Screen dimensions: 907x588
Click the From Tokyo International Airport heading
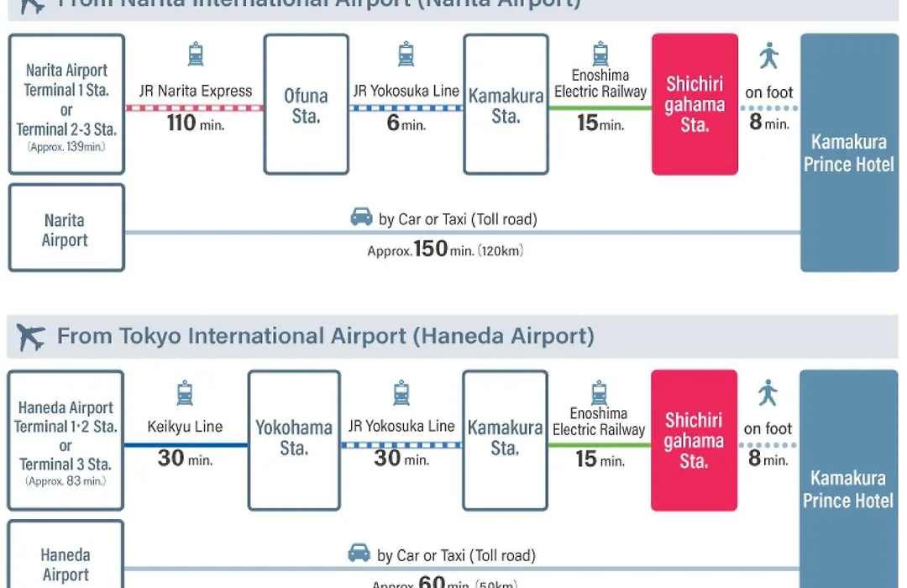[x=326, y=336]
